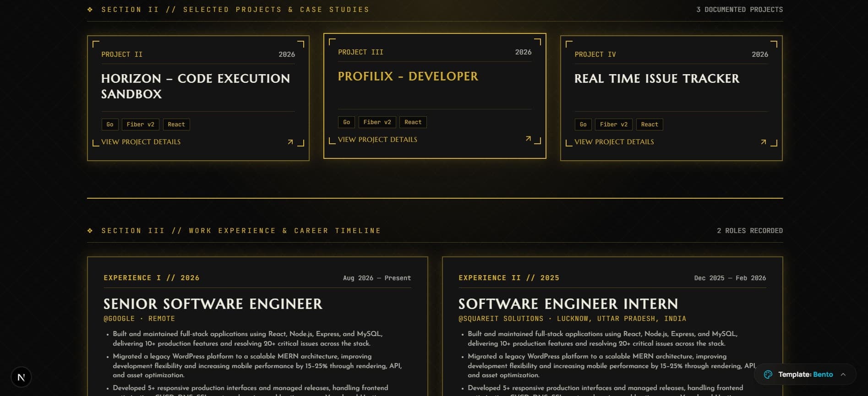Click the palette icon in Template switcher
The image size is (868, 396).
(768, 374)
